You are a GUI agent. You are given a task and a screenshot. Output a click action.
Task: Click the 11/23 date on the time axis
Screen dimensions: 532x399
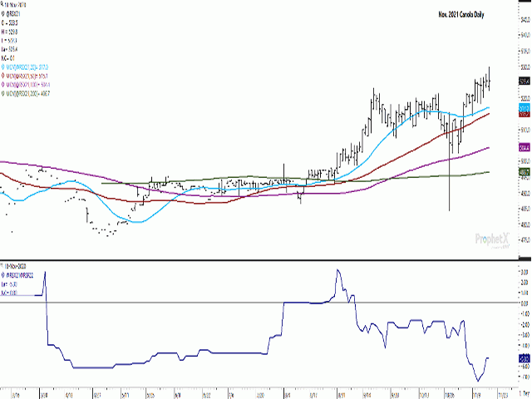pyautogui.click(x=504, y=396)
